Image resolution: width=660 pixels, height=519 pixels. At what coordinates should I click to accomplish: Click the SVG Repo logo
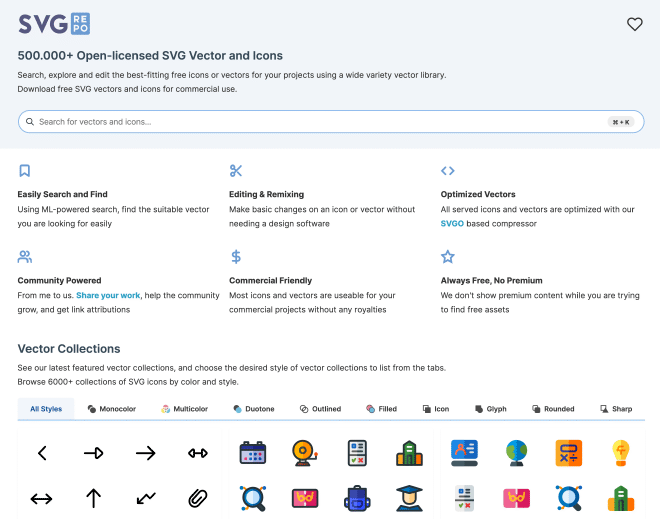click(x=54, y=24)
